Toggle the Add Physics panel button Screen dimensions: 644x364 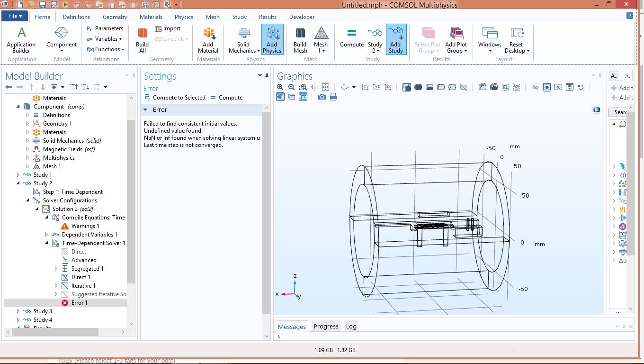pos(272,40)
